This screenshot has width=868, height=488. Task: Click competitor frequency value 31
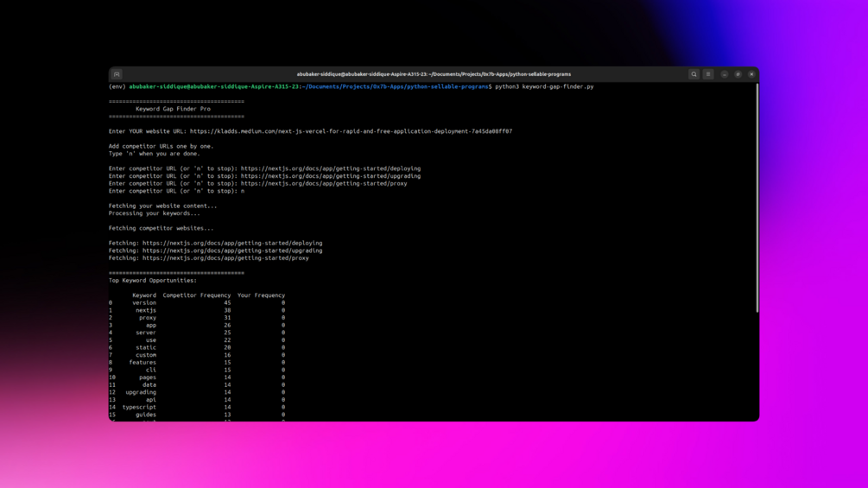point(227,318)
